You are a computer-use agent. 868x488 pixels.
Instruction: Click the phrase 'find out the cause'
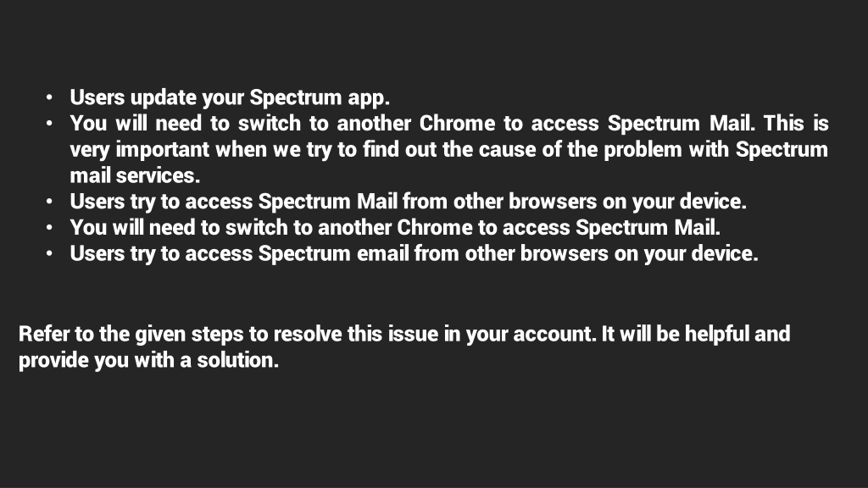449,149
